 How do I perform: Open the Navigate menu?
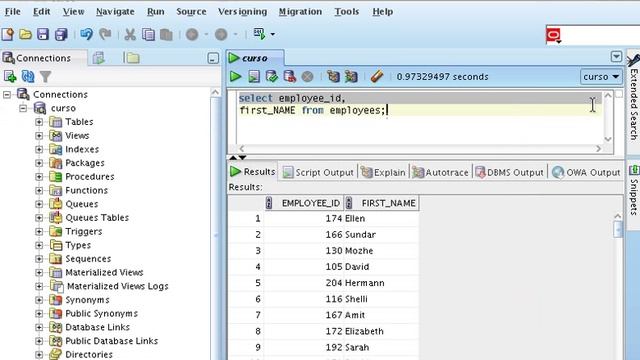115,11
